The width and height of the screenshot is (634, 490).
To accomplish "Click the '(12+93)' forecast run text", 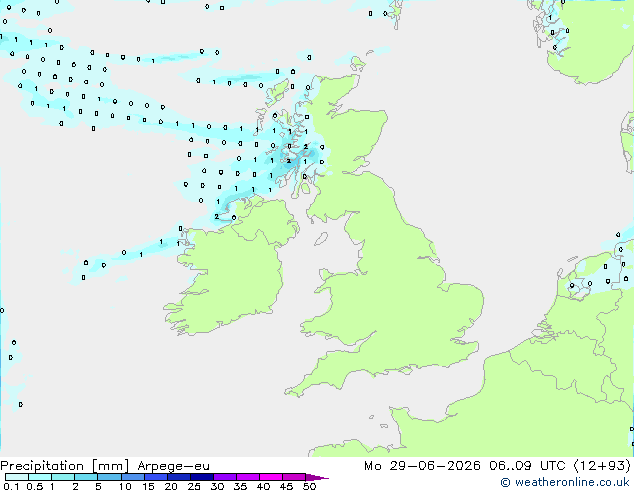I will click(602, 466).
